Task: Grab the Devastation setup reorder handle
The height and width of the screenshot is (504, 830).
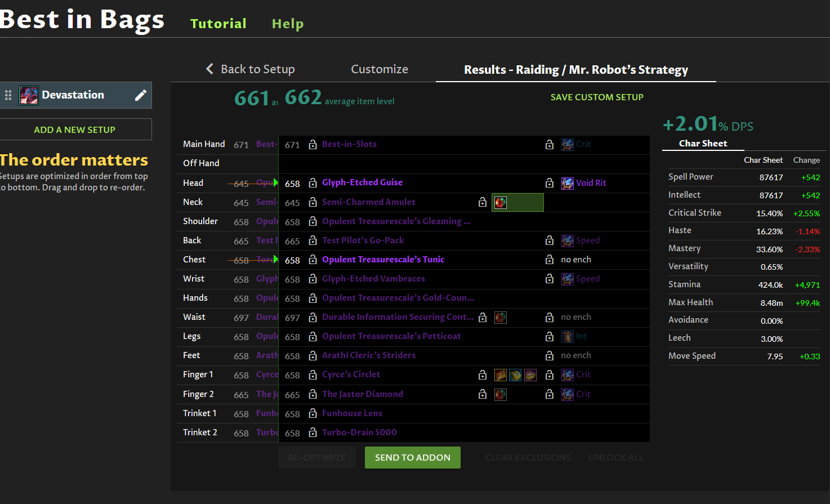Action: [8, 95]
